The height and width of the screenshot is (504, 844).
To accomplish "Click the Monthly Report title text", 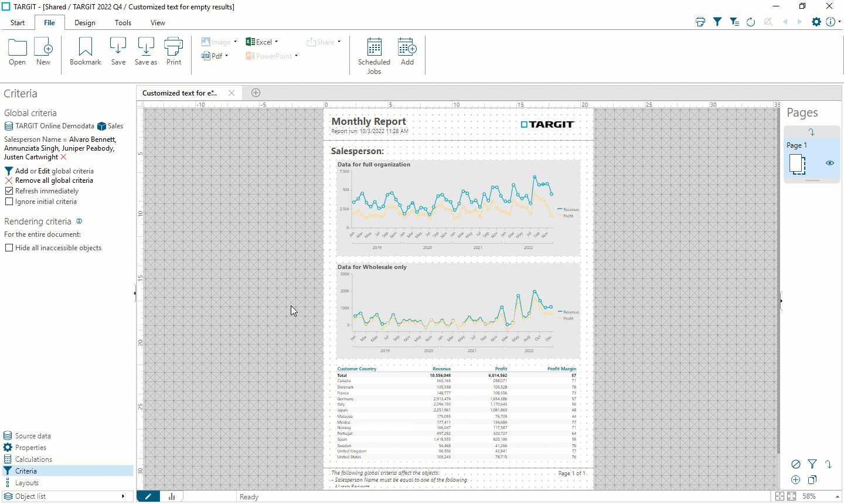I will [369, 121].
